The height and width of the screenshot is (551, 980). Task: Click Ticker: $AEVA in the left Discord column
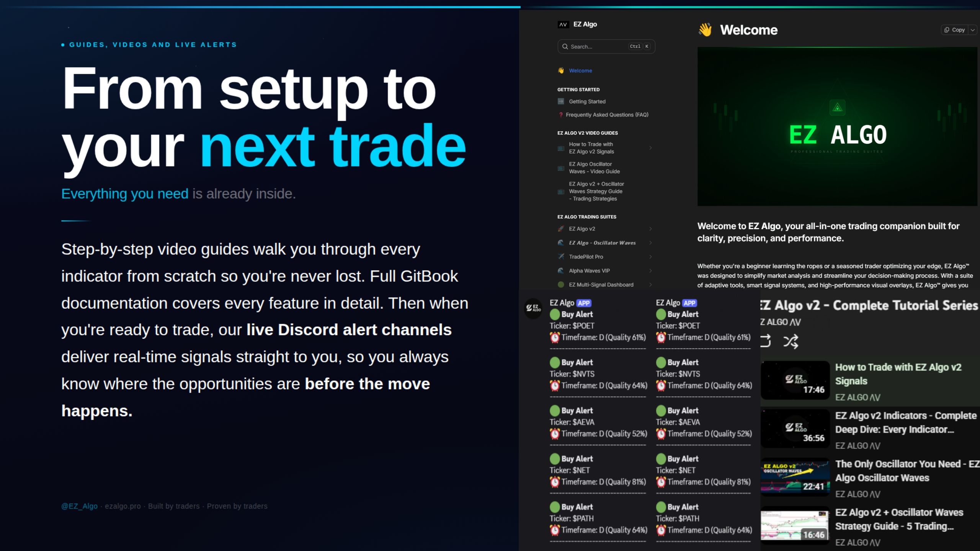tap(572, 422)
